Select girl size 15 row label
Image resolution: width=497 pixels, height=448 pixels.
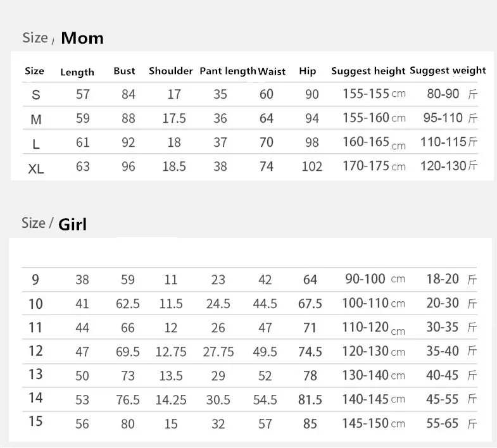coord(35,421)
